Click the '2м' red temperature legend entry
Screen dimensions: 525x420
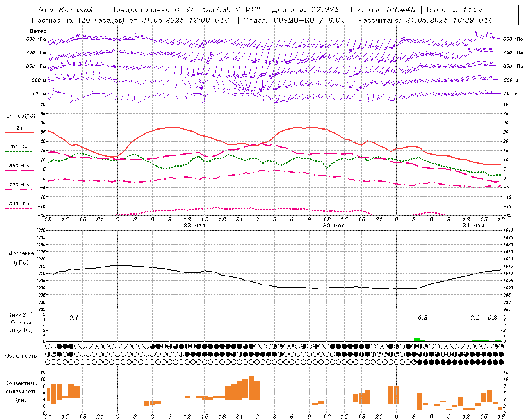(19, 128)
